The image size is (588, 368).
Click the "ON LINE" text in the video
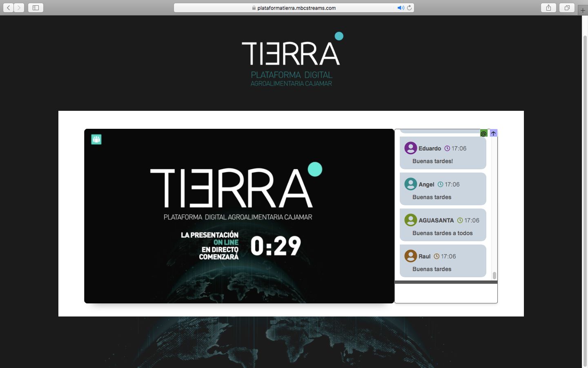pos(226,242)
